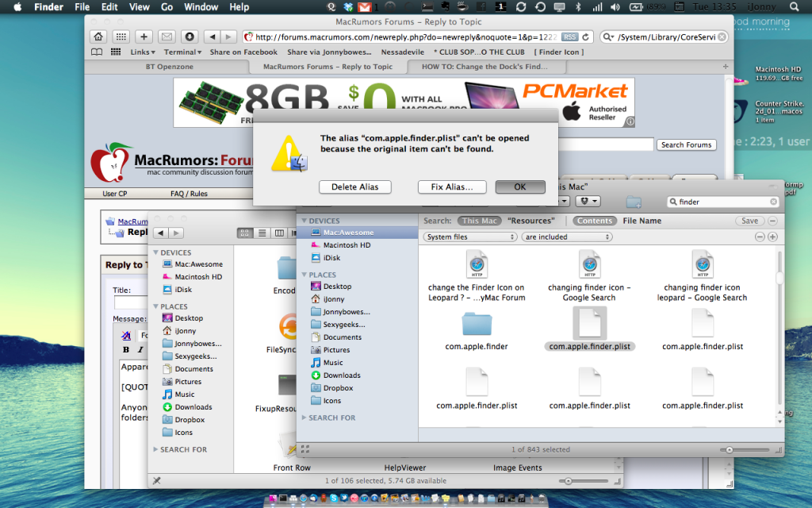Switch to 'HOW TO: Change the Dock's Find...' tab

[485, 67]
